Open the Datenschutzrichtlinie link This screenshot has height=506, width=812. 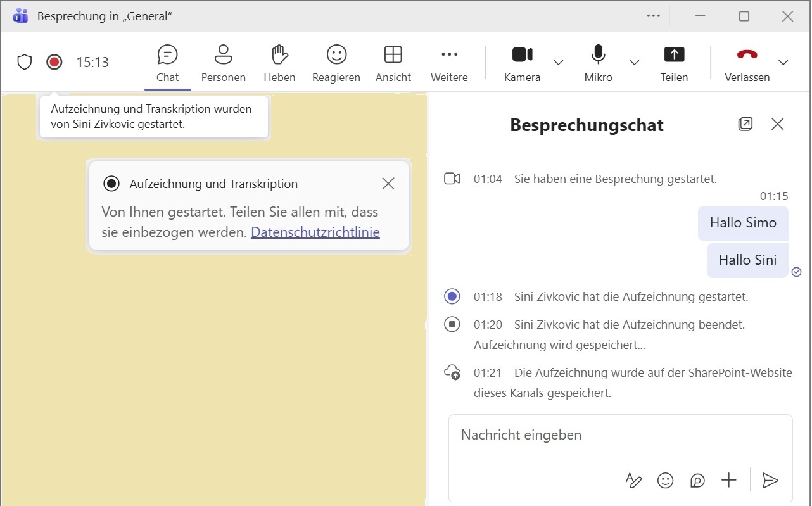click(315, 232)
